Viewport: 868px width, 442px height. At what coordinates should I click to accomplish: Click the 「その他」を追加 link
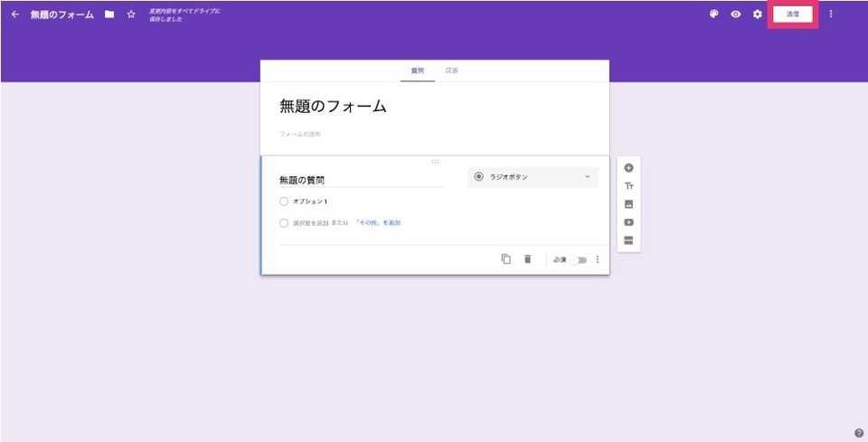point(378,223)
